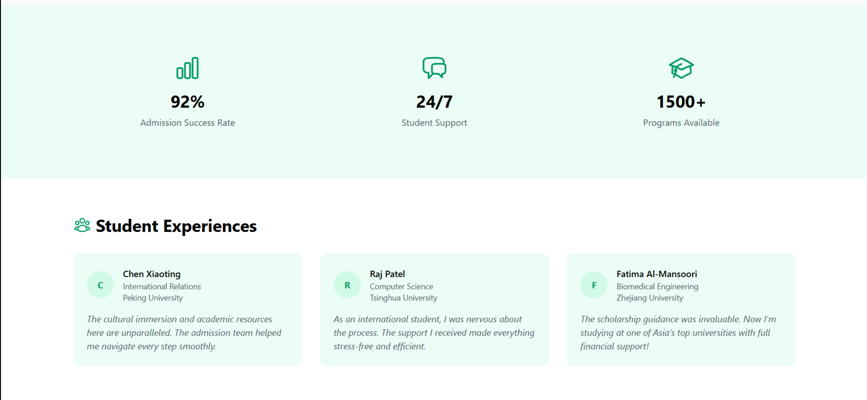Image resolution: width=867 pixels, height=400 pixels.
Task: Click Raj Patel's avatar circle R
Action: (x=347, y=285)
